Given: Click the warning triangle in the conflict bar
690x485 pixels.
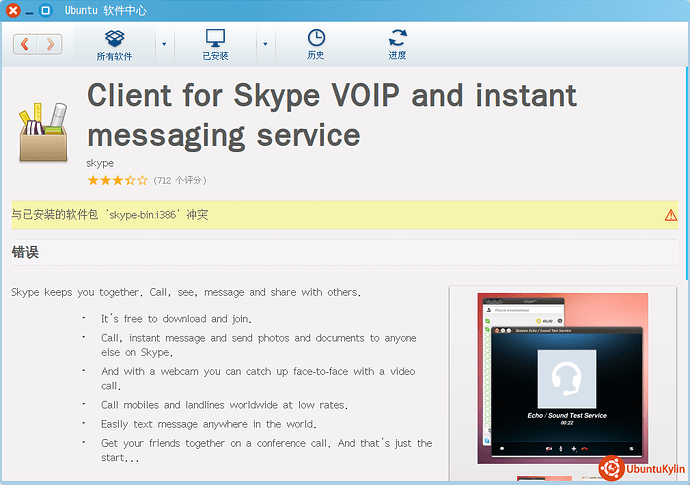Looking at the screenshot, I should click(671, 215).
